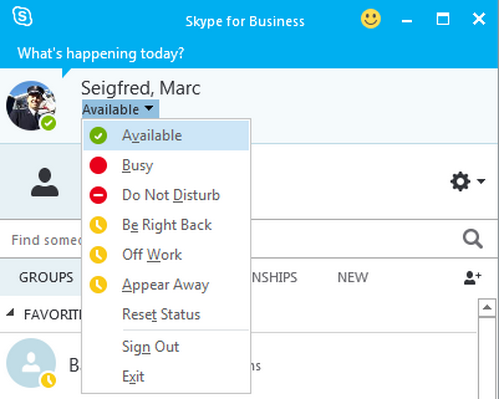The width and height of the screenshot is (499, 399).
Task: Select Off Work status
Action: point(166,255)
